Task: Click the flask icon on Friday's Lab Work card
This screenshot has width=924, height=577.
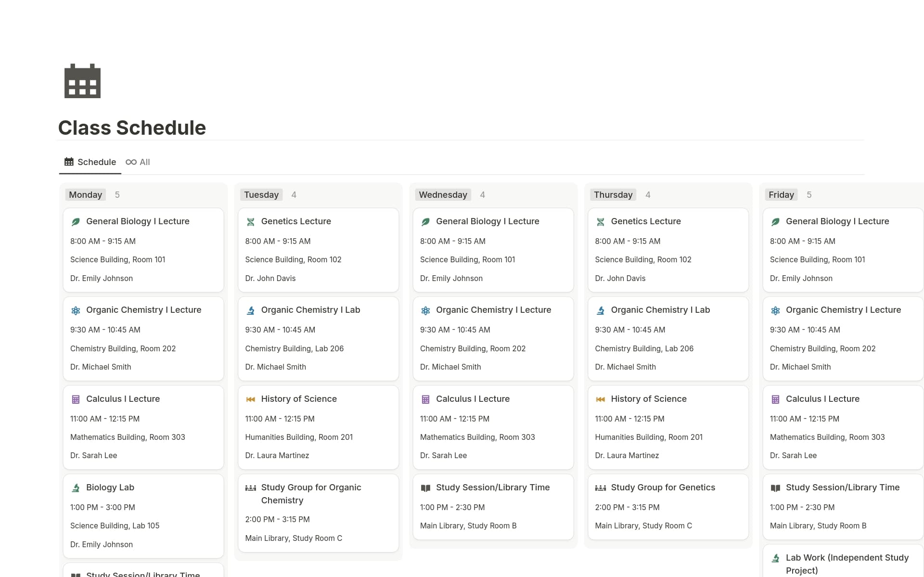Action: 776,558
